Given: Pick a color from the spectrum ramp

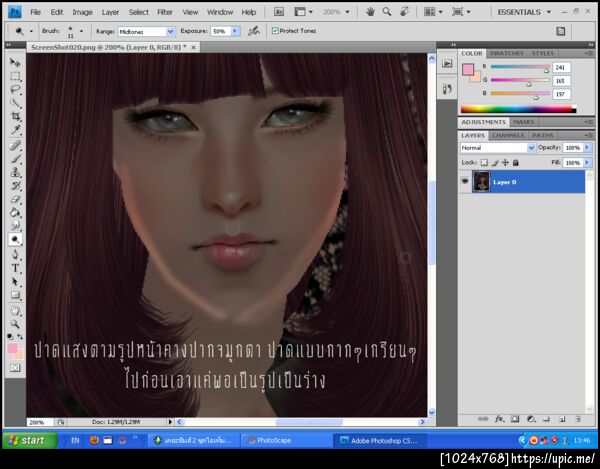Looking at the screenshot, I should click(x=518, y=109).
